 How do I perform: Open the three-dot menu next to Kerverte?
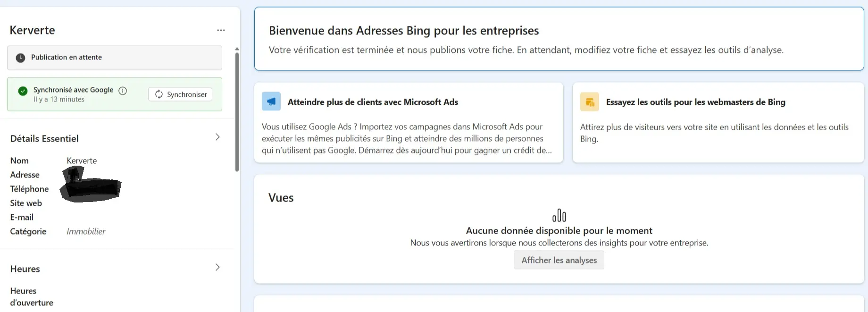click(221, 30)
